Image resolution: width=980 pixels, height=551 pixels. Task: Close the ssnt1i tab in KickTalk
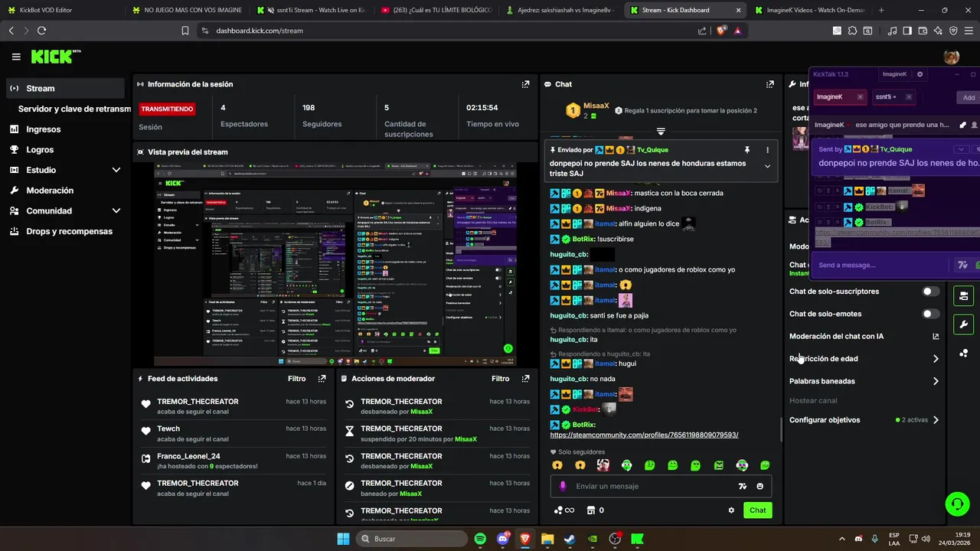(908, 97)
